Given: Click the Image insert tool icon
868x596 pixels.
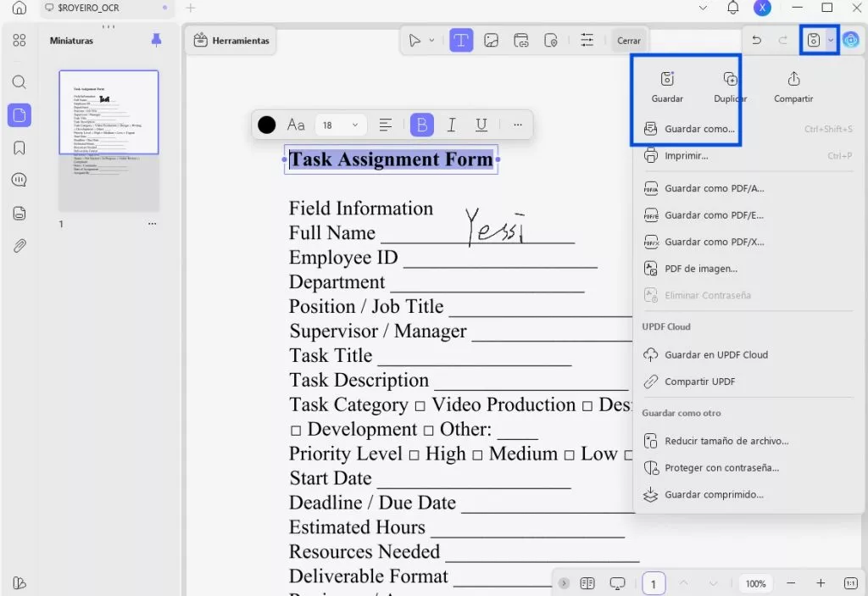Looking at the screenshot, I should 491,40.
